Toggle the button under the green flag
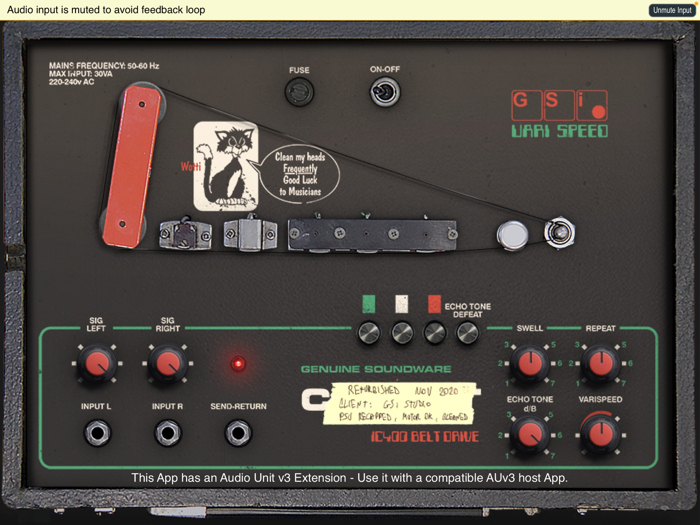The height and width of the screenshot is (525, 700). (369, 333)
